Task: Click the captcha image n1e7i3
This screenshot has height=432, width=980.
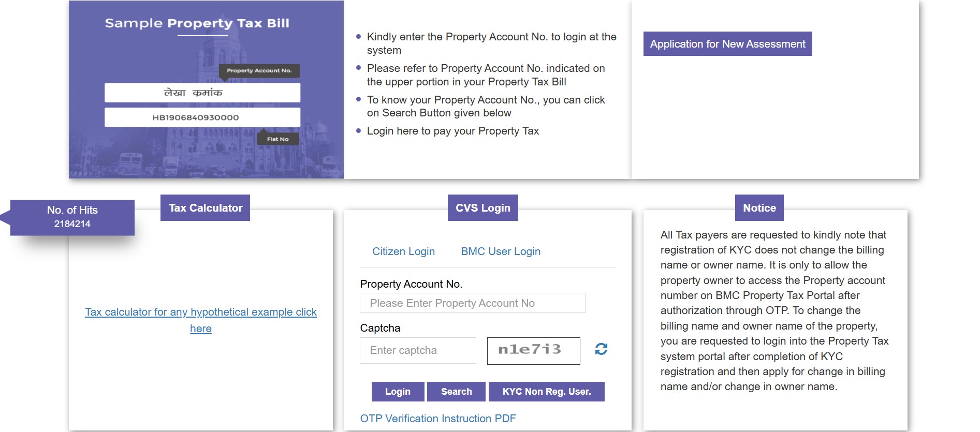Action: point(533,350)
